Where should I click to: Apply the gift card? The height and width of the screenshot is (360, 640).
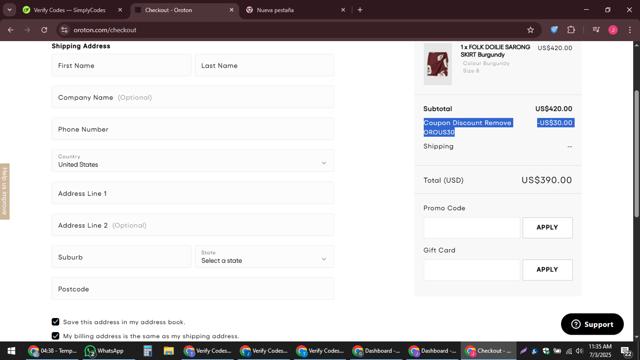[x=547, y=270]
